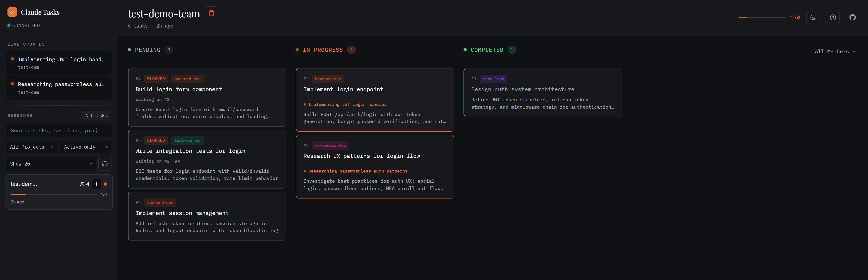Click the refresh icon next to Show 20
The image size is (868, 280).
pos(105,163)
